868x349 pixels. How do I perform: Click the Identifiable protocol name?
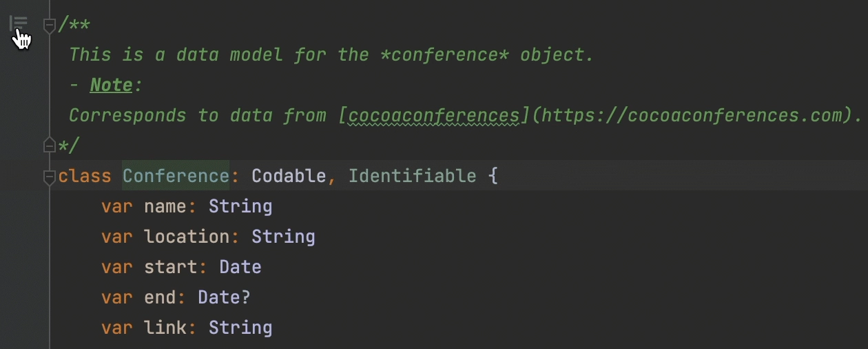[x=412, y=176]
